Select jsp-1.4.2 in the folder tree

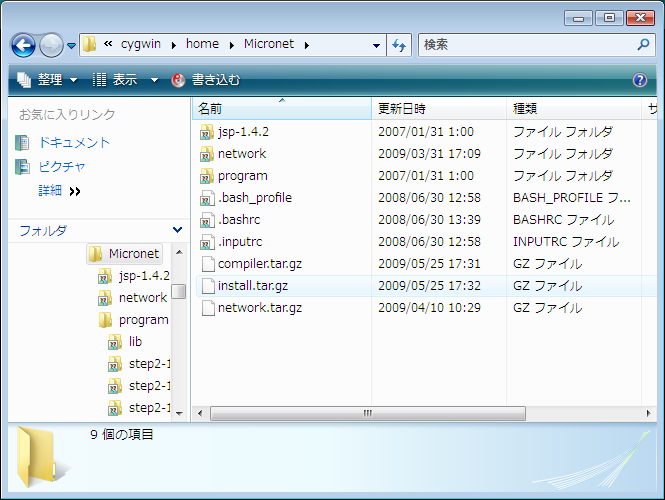click(144, 276)
